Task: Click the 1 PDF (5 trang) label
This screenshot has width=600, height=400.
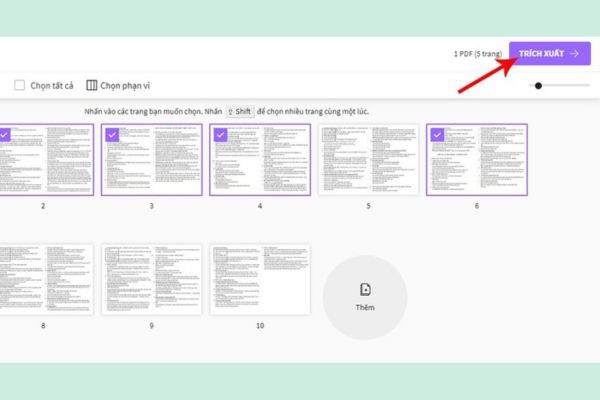Action: coord(478,54)
